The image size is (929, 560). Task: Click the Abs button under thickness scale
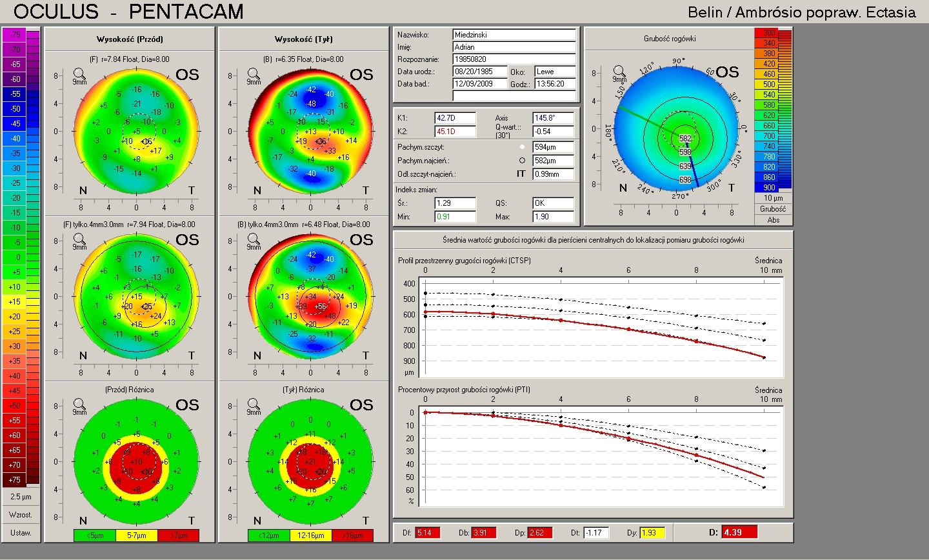click(x=774, y=220)
